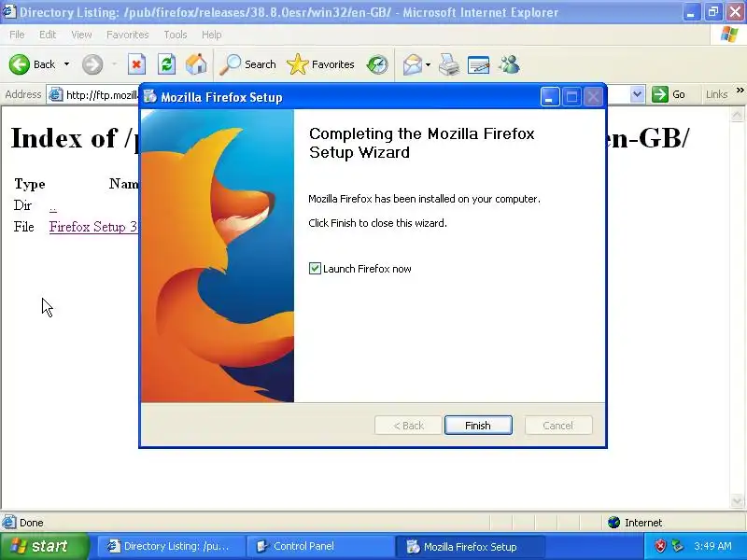Viewport: 747px width, 560px height.
Task: Click the green Back arrow in Internet Explorer
Action: 20,64
